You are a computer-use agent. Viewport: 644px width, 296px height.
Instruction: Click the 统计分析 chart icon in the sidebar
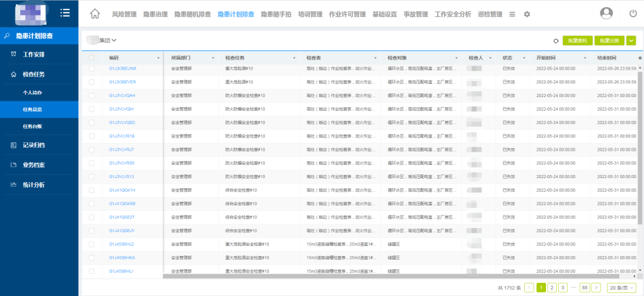click(14, 185)
